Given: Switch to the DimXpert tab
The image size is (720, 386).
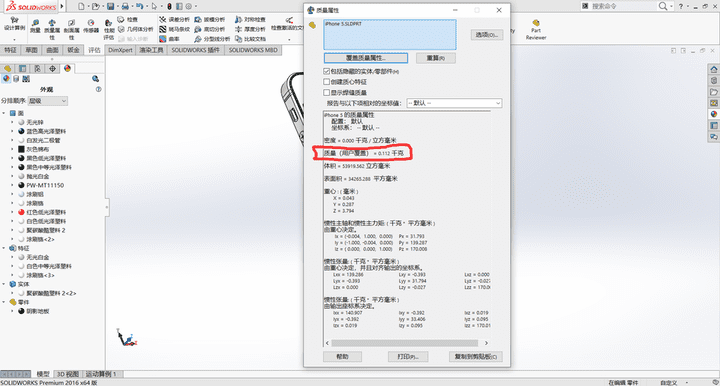Looking at the screenshot, I should (120, 50).
